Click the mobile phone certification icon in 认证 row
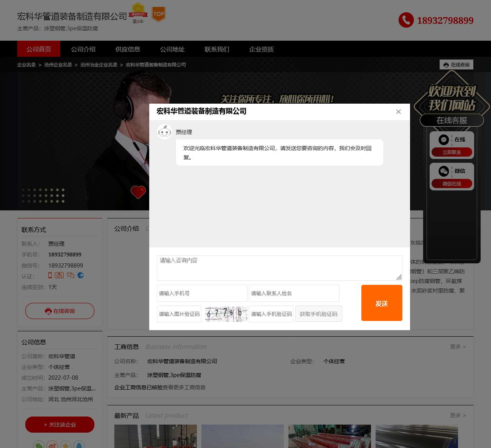Screen dimensions: 491x448 (50, 275)
